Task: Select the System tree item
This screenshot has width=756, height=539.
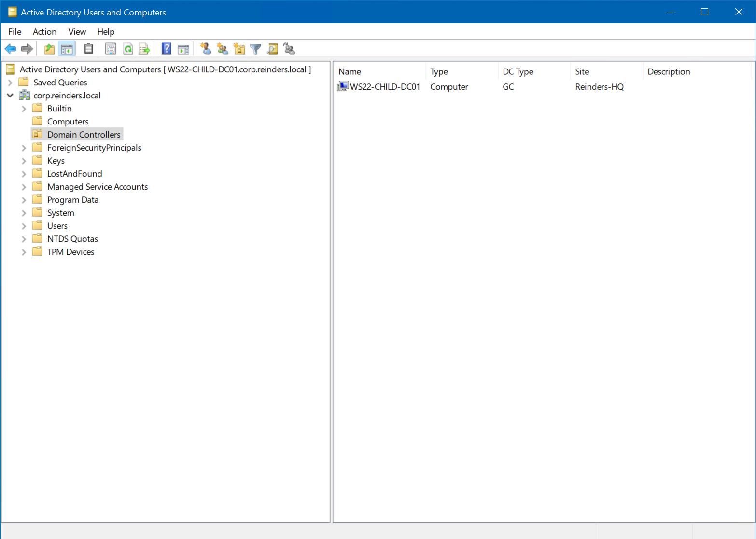Action: click(x=61, y=213)
